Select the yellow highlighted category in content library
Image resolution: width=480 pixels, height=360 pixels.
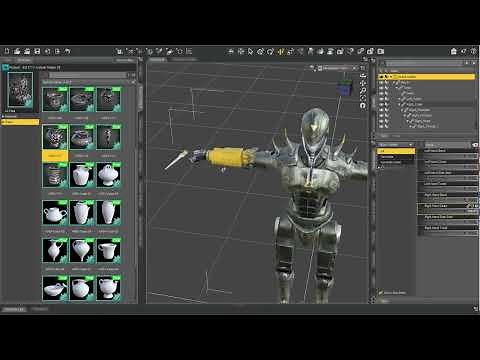[x=20, y=122]
